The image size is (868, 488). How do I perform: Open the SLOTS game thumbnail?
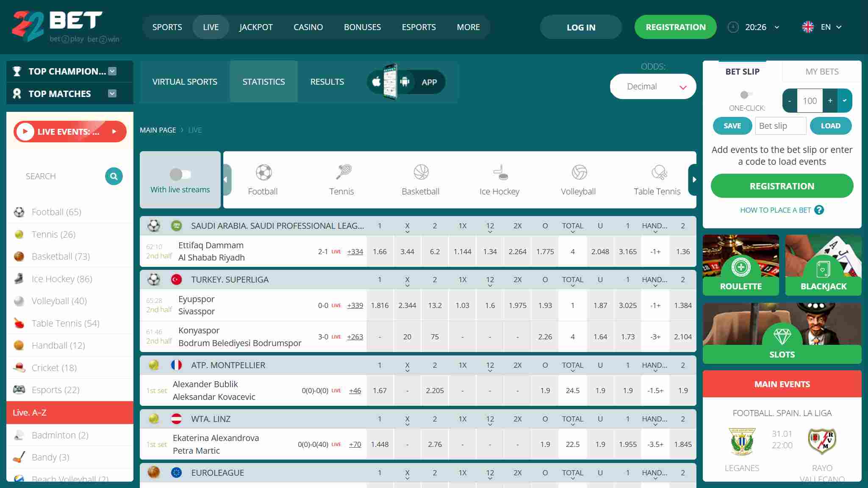point(782,333)
